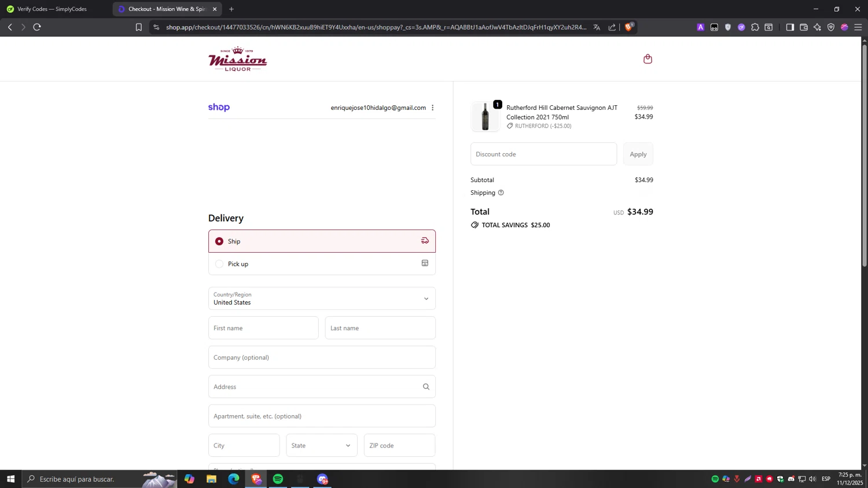868x488 pixels.
Task: Click the volume speaker tray icon
Action: pyautogui.click(x=812, y=479)
